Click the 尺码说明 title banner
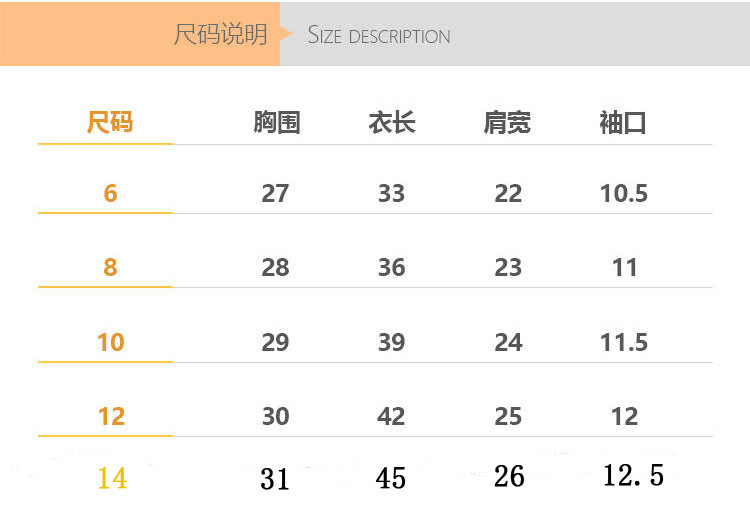750x513 pixels. 221,34
